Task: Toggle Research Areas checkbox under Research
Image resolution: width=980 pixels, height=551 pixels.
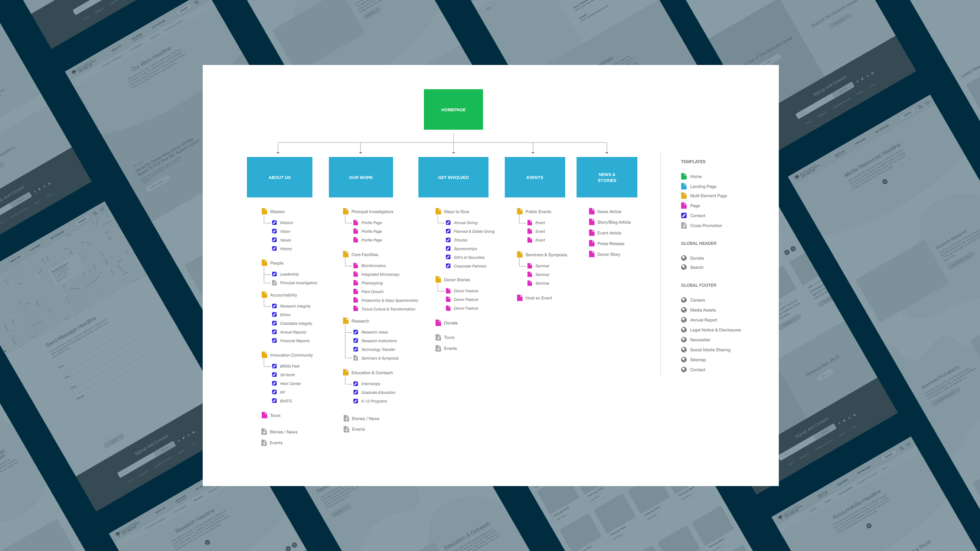Action: [355, 332]
